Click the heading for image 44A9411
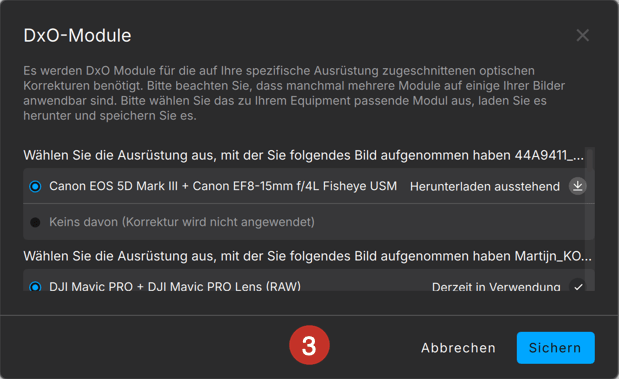 click(303, 155)
